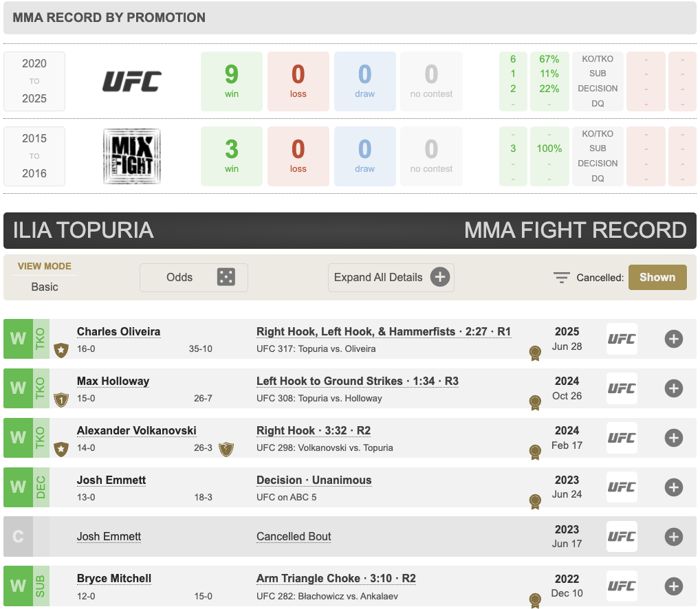Open Charles Oliveira fighter profile

tap(119, 331)
